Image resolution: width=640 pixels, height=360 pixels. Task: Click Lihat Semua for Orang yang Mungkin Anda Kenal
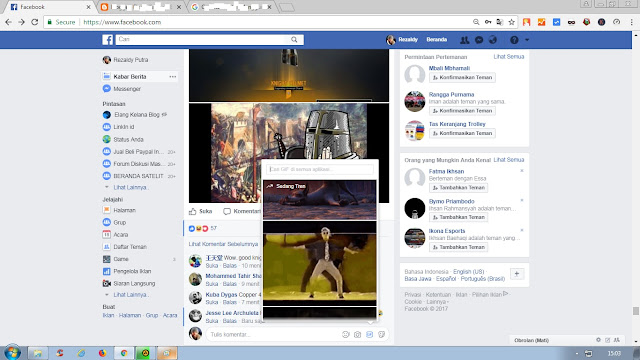509,160
